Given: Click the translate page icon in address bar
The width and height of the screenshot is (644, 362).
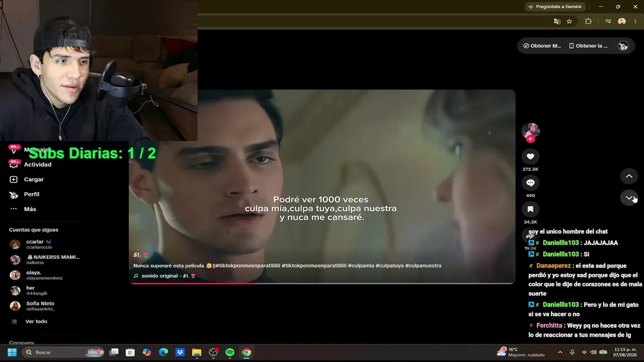Looking at the screenshot, I should click(557, 22).
